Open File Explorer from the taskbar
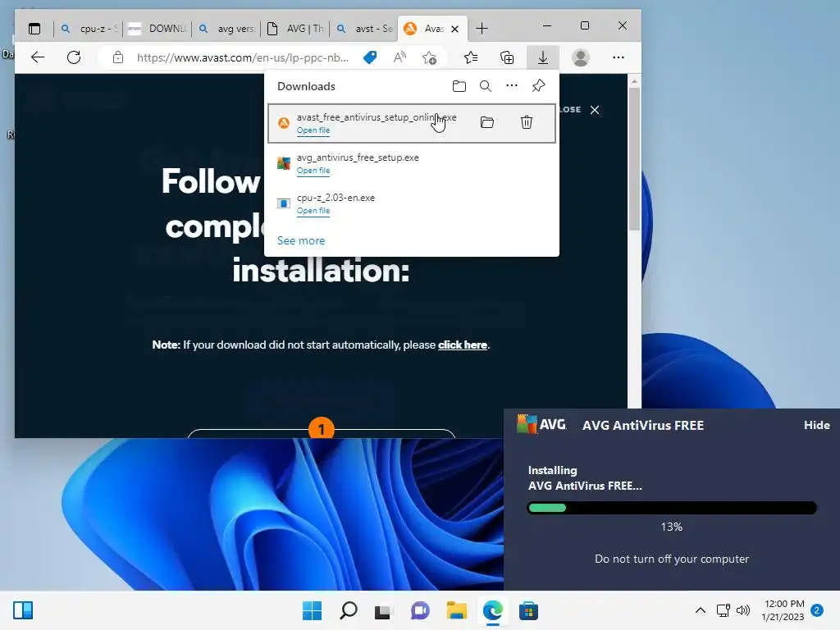The height and width of the screenshot is (630, 840). [456, 610]
